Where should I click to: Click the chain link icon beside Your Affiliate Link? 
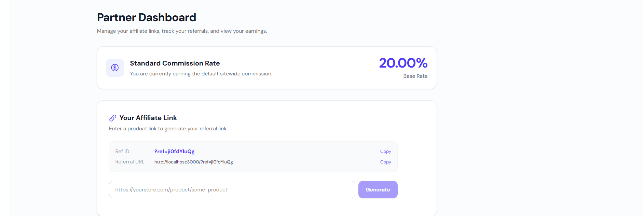point(113,117)
